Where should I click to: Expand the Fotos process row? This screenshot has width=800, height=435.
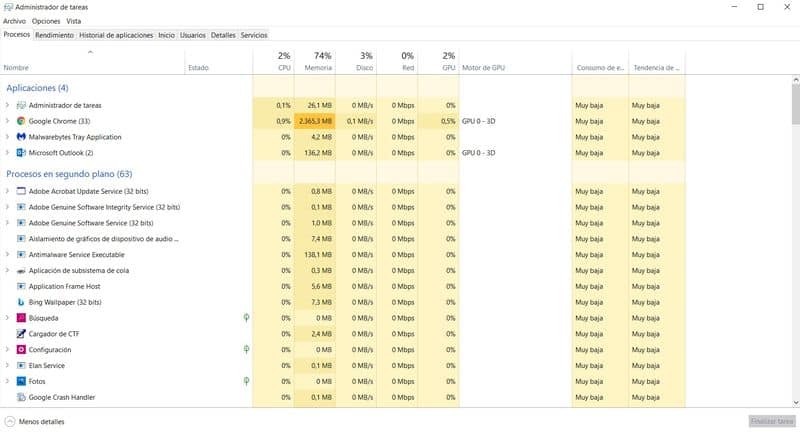(7, 381)
